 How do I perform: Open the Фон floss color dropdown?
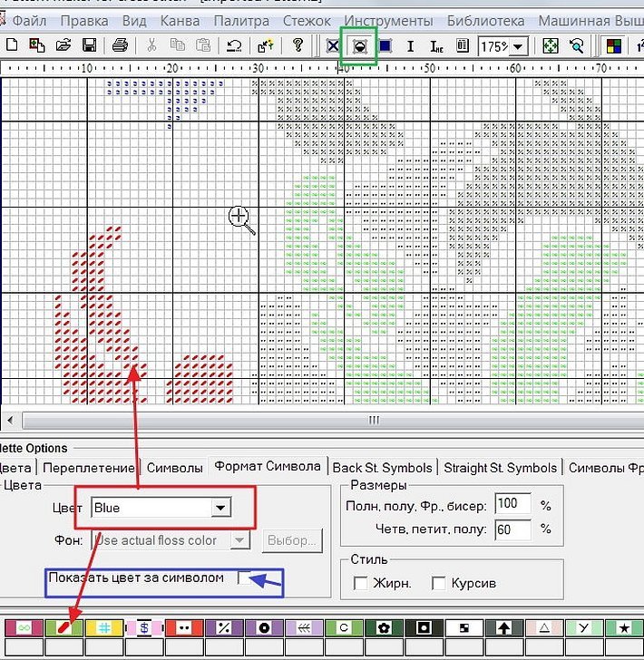pos(239,539)
